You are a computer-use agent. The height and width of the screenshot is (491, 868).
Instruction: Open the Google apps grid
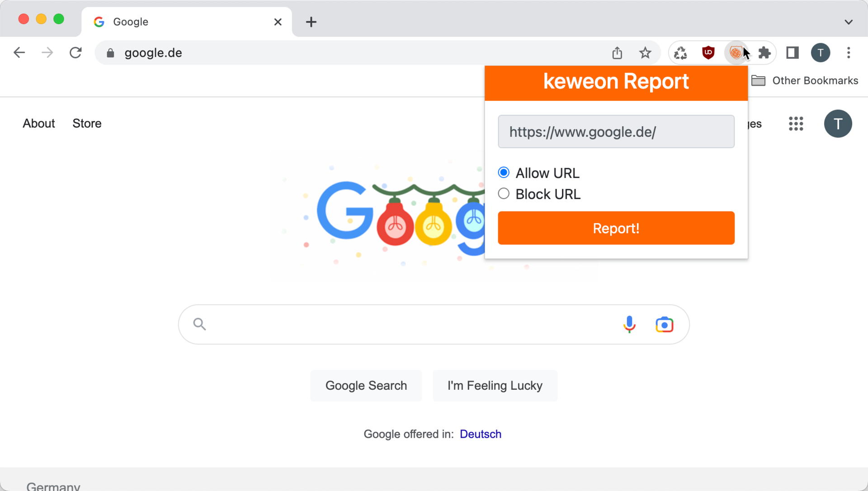[x=796, y=123]
